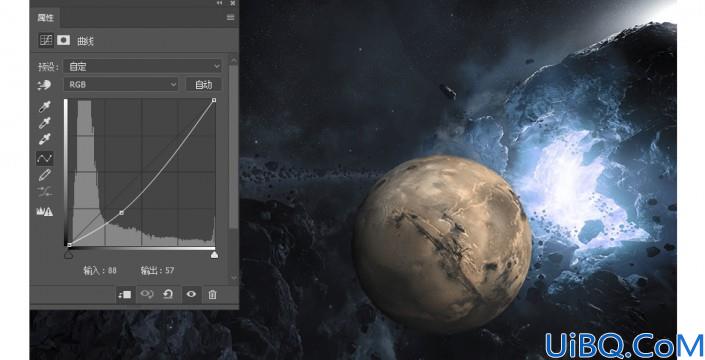Select the Curves adjustment icon beside 曲线

46,40
